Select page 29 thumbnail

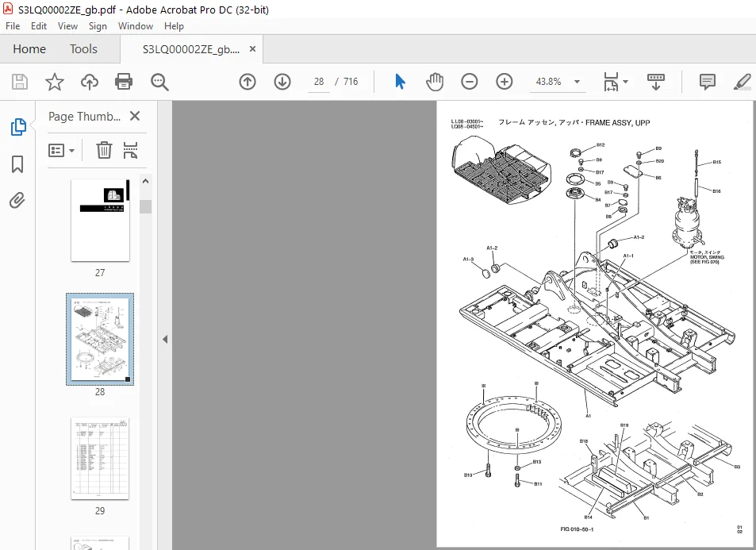coord(100,459)
